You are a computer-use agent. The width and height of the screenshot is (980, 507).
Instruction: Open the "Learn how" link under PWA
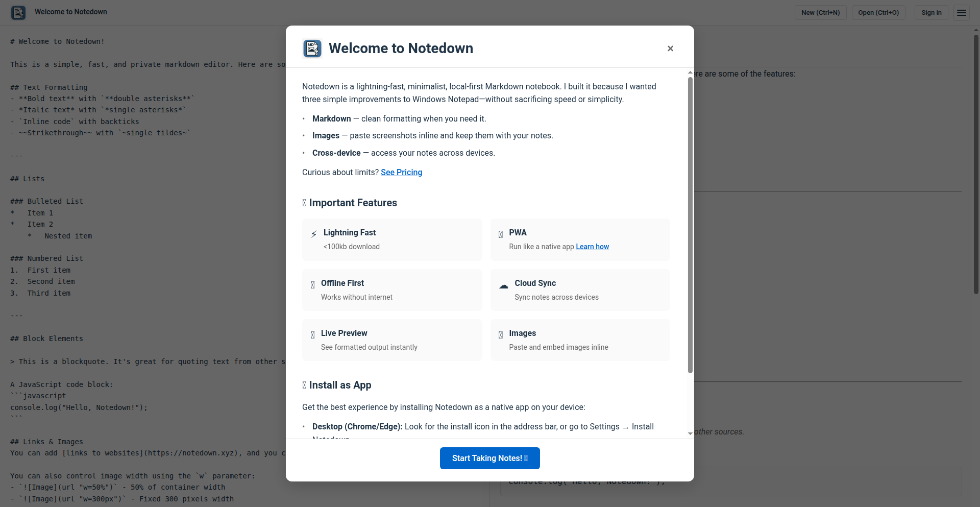592,247
